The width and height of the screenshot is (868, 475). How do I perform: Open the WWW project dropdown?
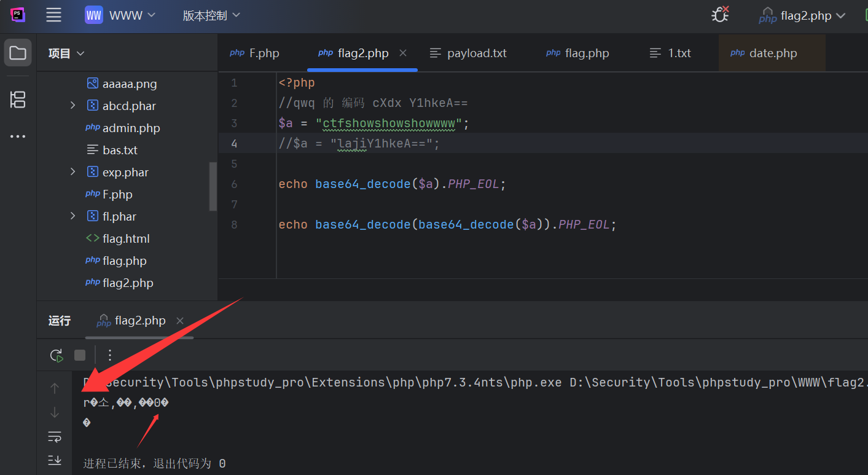(x=120, y=15)
